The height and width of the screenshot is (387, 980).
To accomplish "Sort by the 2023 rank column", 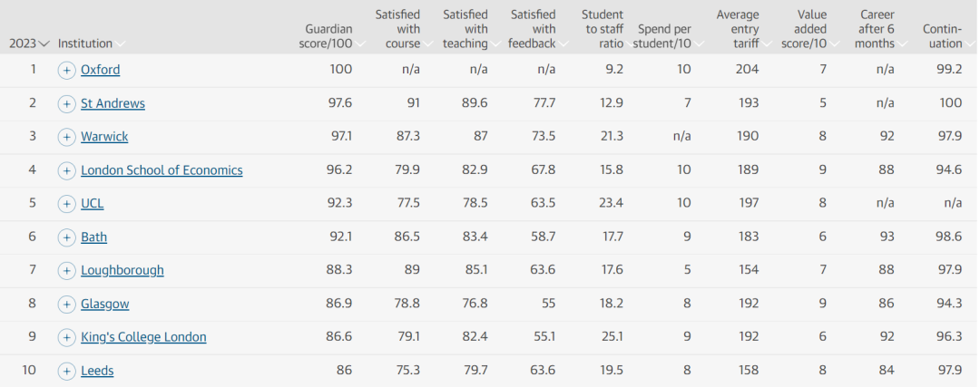I will pyautogui.click(x=27, y=44).
